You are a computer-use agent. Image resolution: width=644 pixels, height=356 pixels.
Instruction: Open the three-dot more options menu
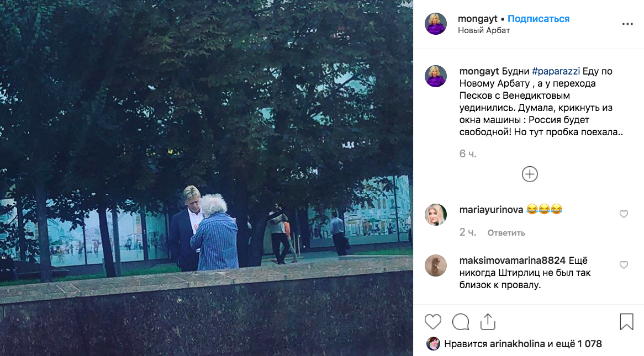(x=627, y=24)
